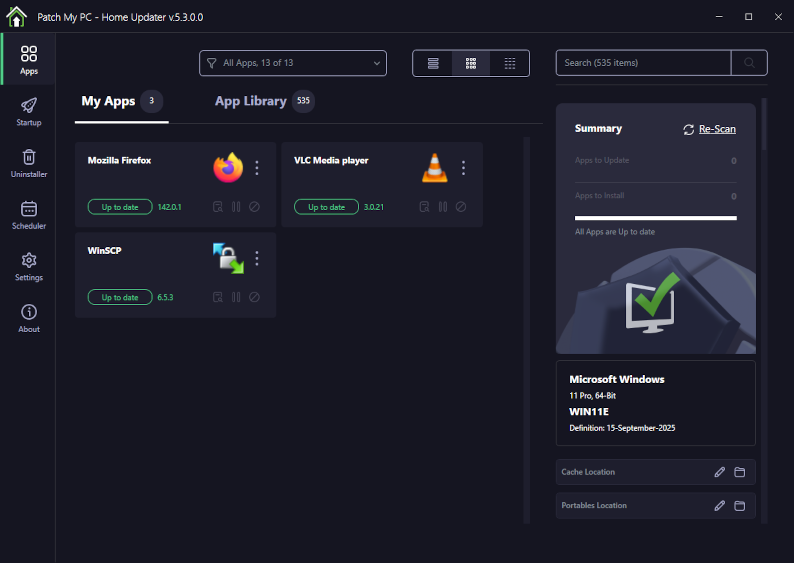The image size is (794, 563).
Task: Click the WIN11E computer name
Action: (589, 412)
